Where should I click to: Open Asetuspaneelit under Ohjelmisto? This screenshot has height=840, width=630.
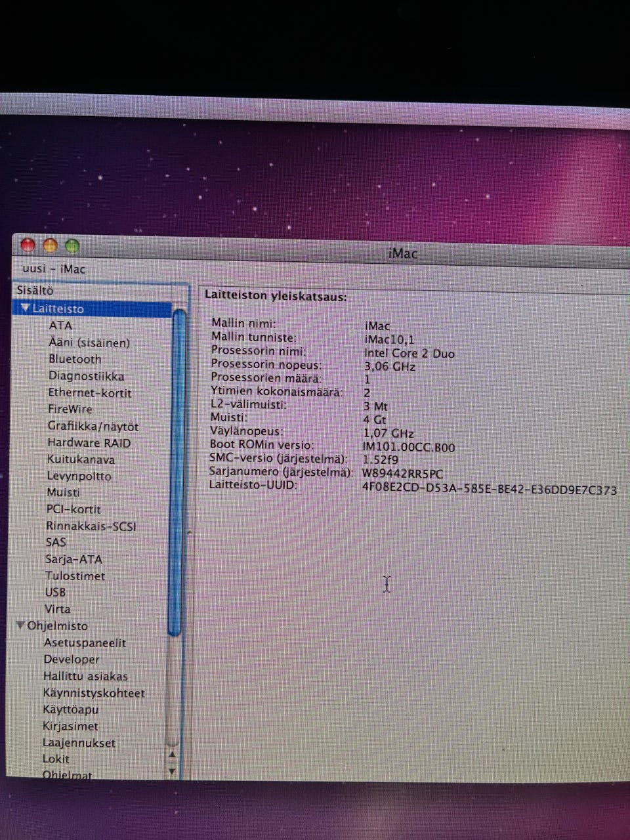85,643
